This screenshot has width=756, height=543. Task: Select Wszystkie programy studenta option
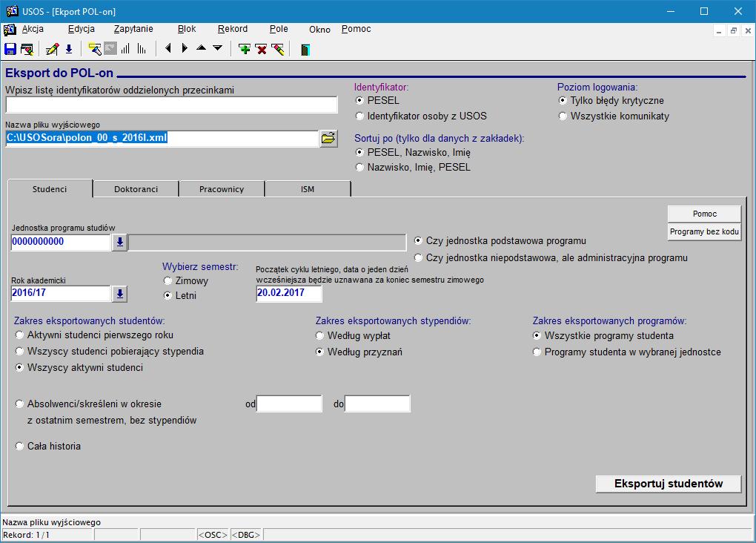pos(537,335)
